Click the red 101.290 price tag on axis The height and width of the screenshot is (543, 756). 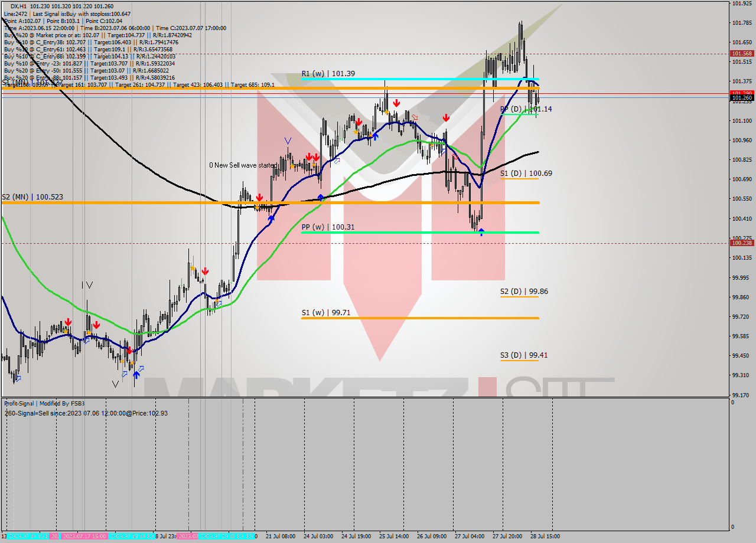tap(742, 93)
